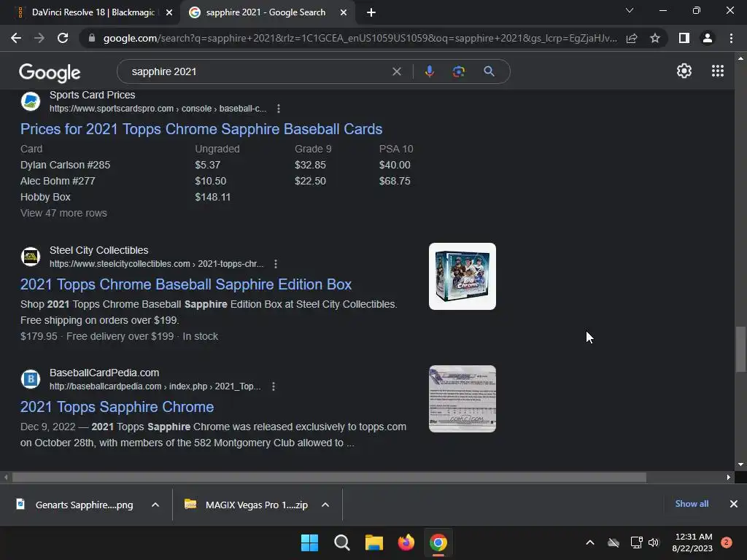Open a new browser tab

pos(371,12)
